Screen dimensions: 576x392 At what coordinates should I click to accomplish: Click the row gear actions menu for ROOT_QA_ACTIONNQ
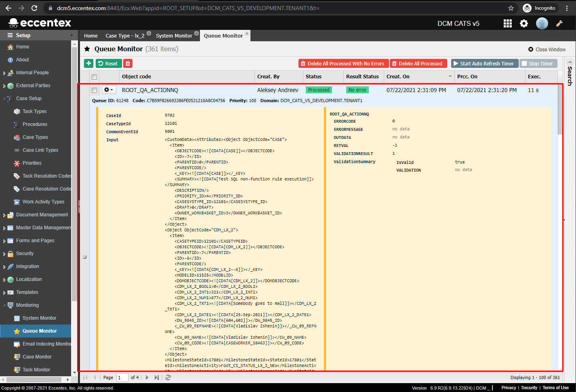tap(108, 90)
